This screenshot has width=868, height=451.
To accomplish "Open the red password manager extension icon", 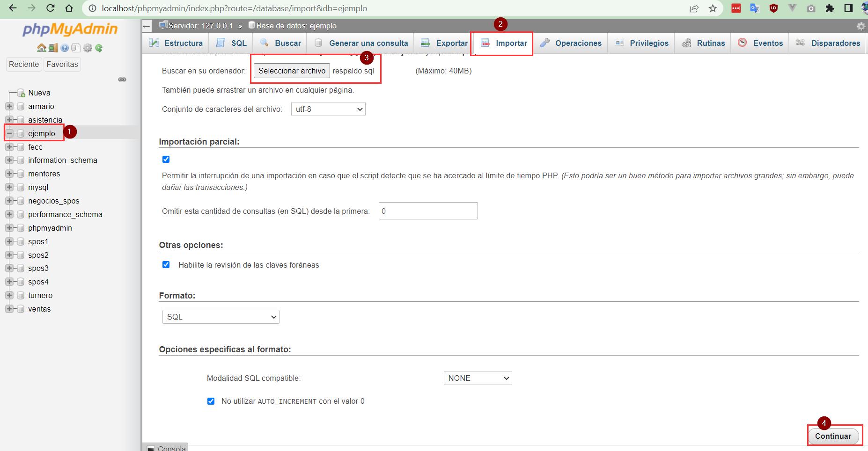I will pos(736,8).
